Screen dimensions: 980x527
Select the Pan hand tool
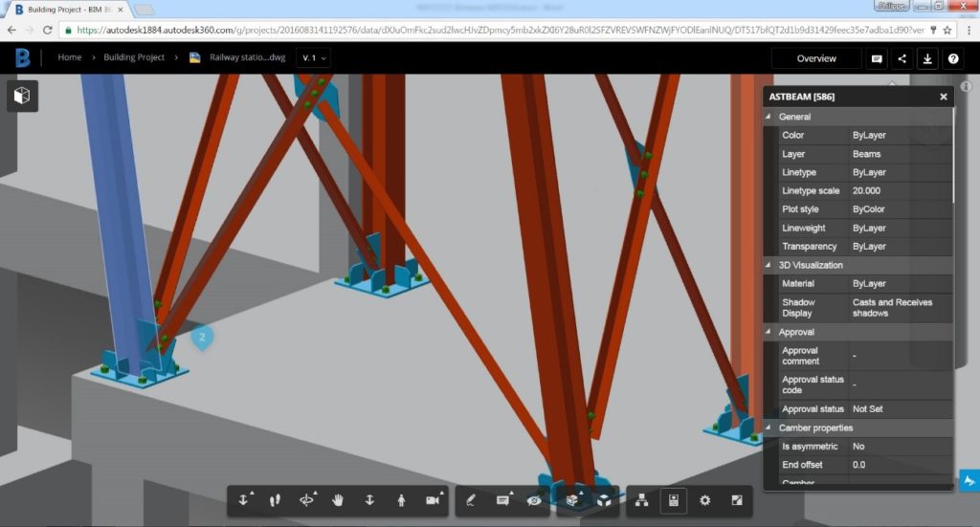tap(337, 500)
